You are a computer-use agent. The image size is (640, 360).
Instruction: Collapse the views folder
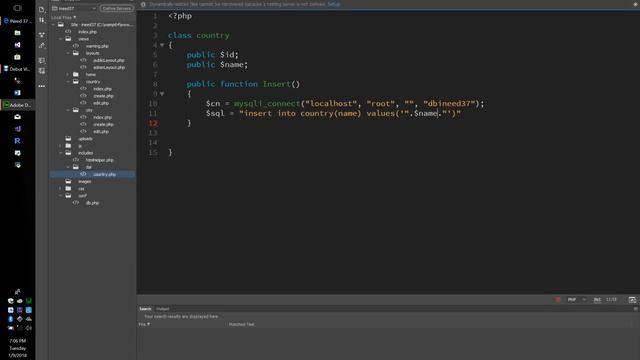pos(60,39)
